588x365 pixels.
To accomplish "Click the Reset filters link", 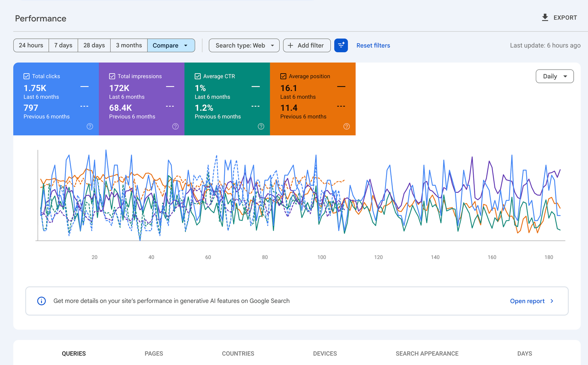I will pos(373,45).
